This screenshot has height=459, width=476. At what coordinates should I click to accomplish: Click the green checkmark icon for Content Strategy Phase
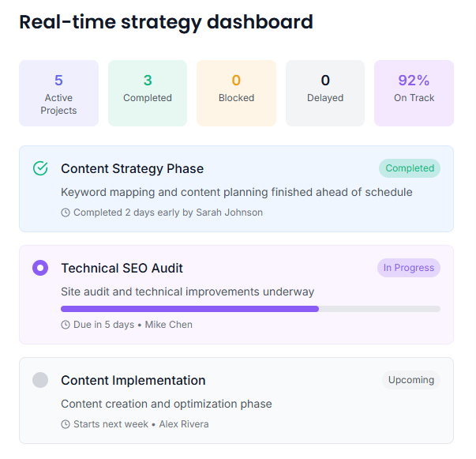tap(40, 168)
